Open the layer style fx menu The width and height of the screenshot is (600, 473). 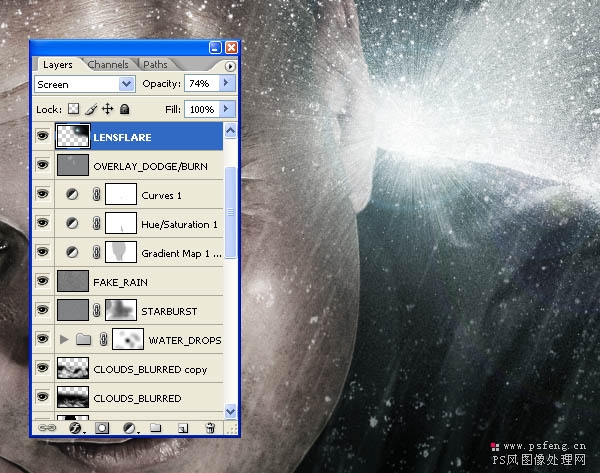click(76, 428)
